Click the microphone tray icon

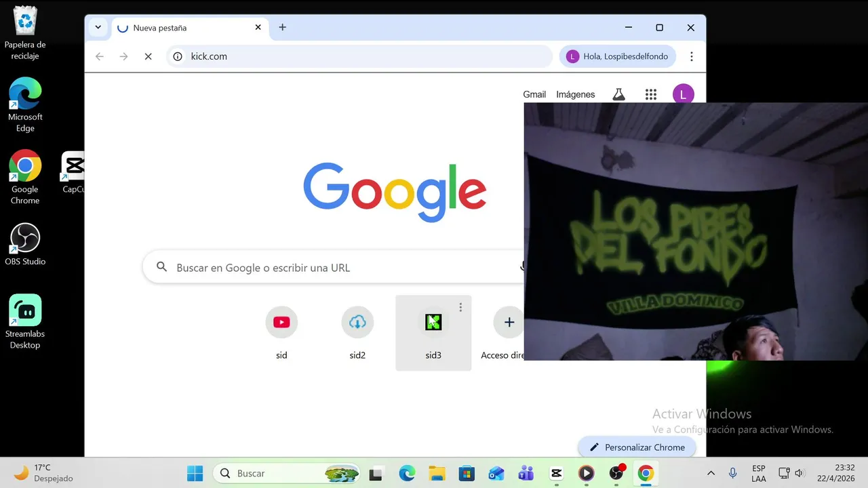pos(732,473)
